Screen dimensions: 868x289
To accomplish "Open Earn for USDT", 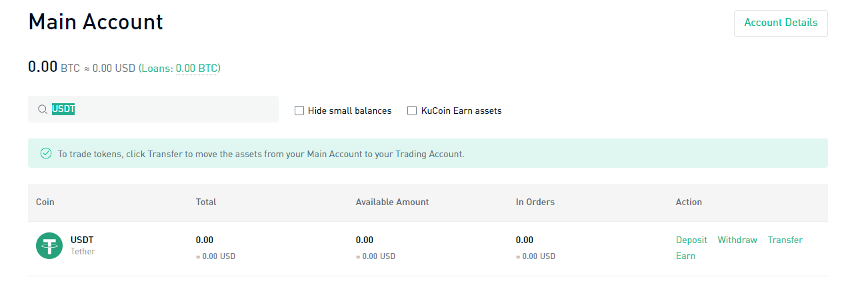I will click(685, 256).
